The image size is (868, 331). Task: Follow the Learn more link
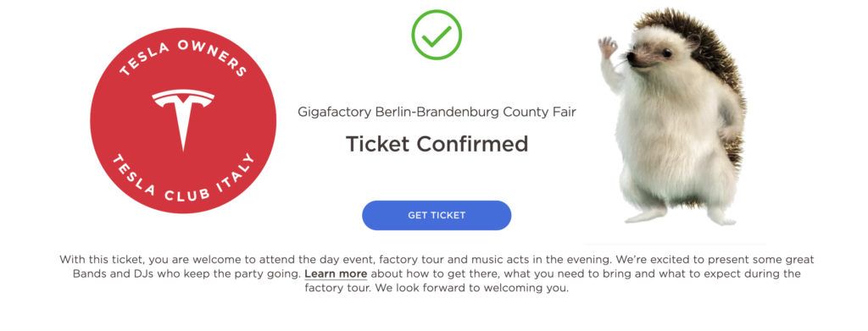pos(336,274)
